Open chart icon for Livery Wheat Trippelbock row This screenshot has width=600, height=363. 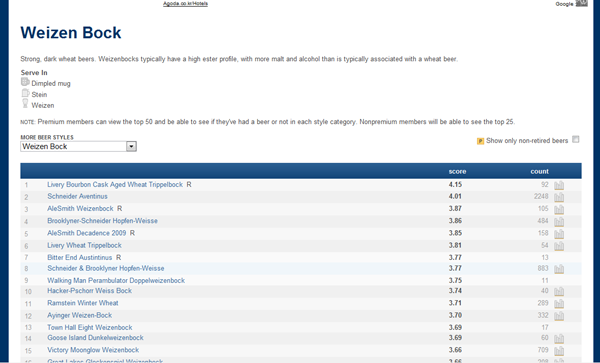(559, 246)
